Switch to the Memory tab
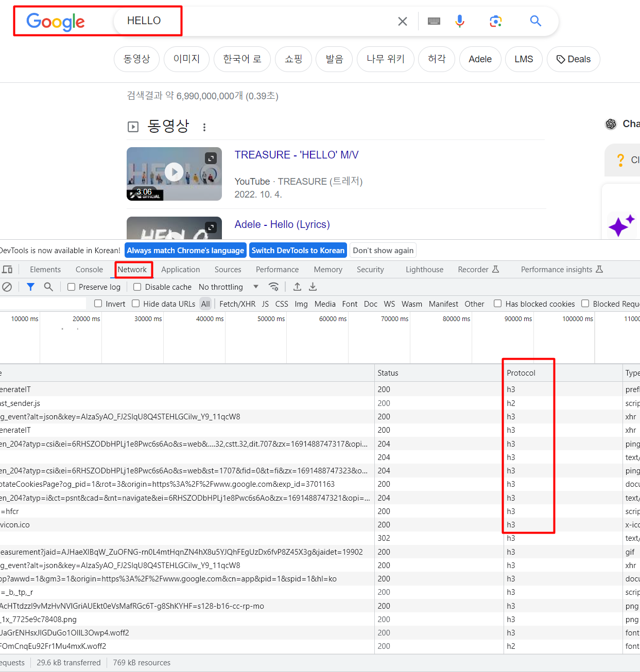Screen dimensions: 640x672 point(328,270)
